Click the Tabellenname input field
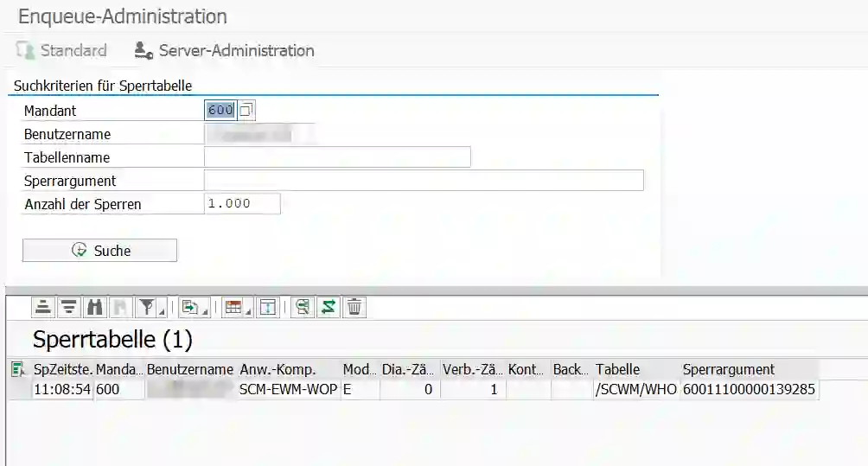 click(x=337, y=157)
